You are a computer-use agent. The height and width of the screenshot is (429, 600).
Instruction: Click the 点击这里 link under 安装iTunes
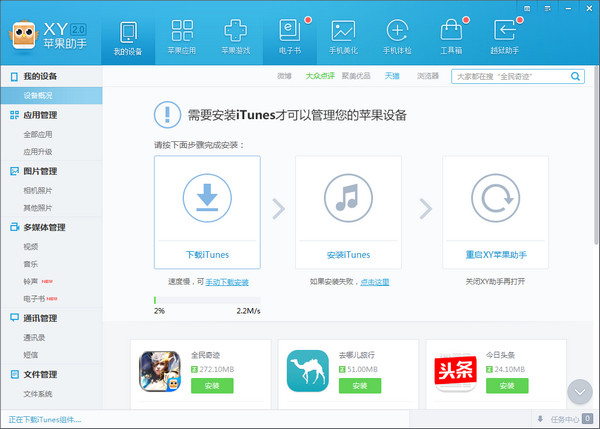374,283
